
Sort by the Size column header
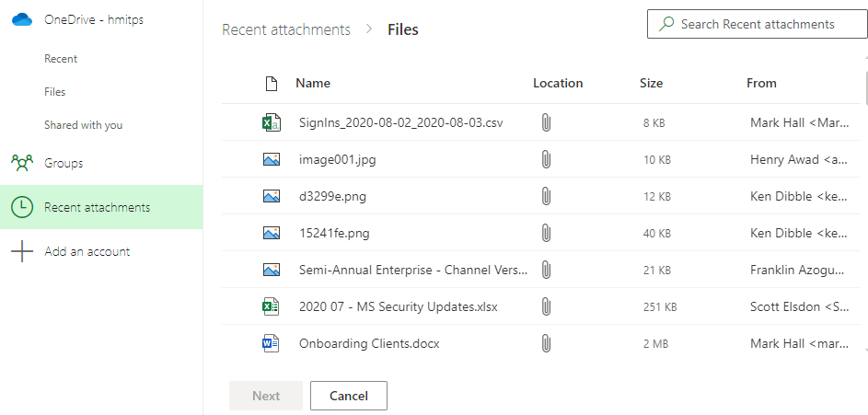651,83
